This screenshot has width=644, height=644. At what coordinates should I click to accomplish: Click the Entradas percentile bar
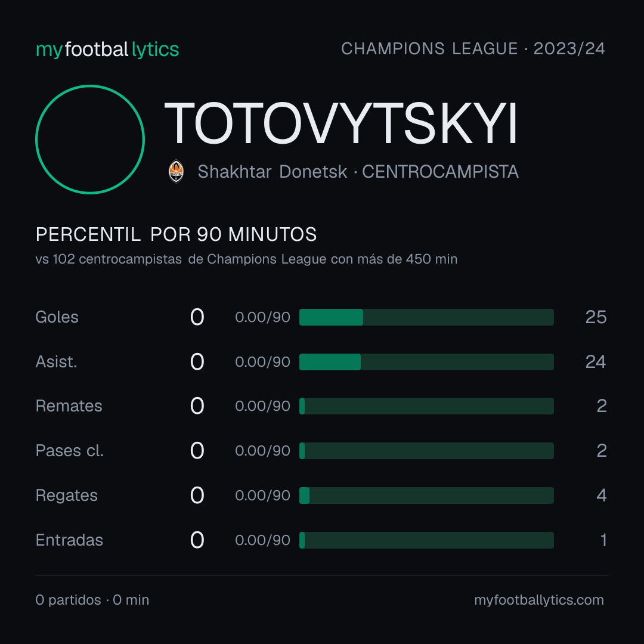click(426, 540)
